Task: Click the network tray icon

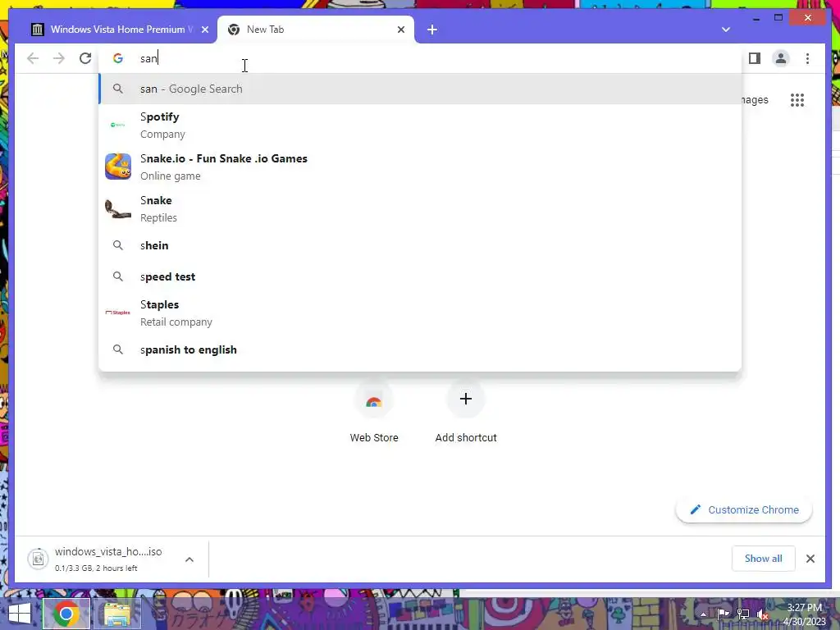Action: (x=742, y=614)
